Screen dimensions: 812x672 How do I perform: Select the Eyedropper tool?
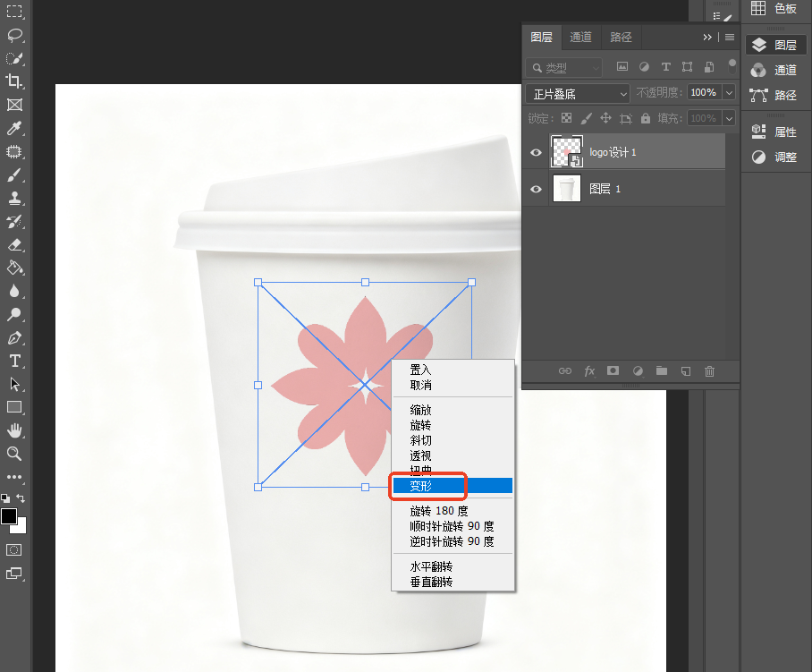tap(14, 128)
